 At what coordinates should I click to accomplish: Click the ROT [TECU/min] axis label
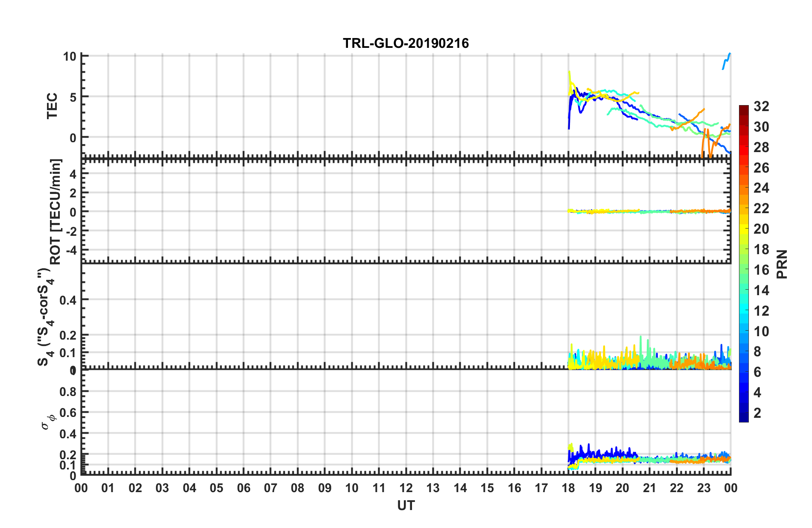55,212
